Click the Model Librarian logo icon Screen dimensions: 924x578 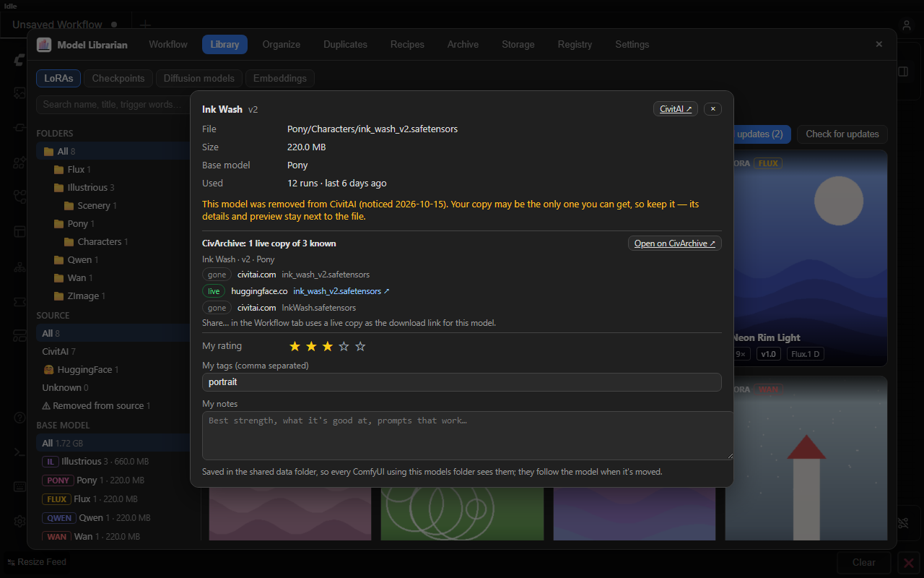click(x=44, y=45)
